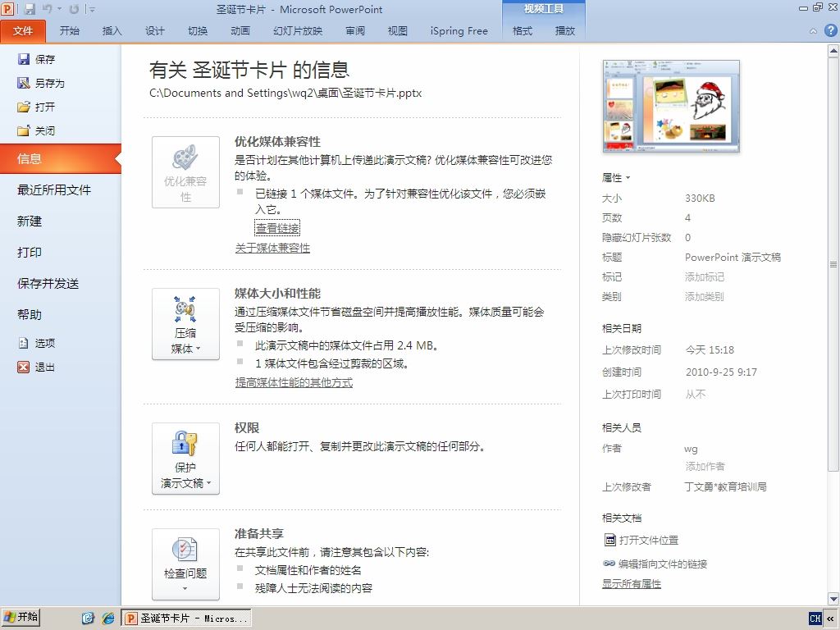Click the quick access Save icon in title bar

click(30, 9)
